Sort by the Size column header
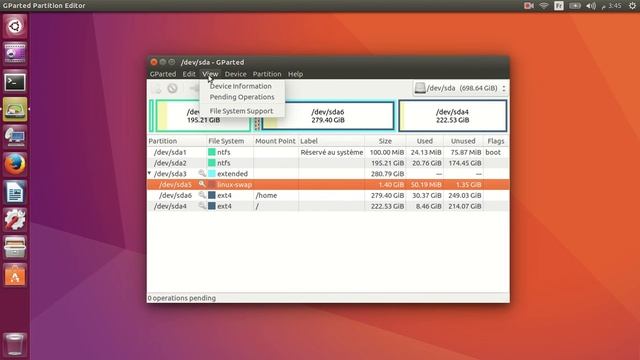The image size is (640, 360). tap(385, 141)
